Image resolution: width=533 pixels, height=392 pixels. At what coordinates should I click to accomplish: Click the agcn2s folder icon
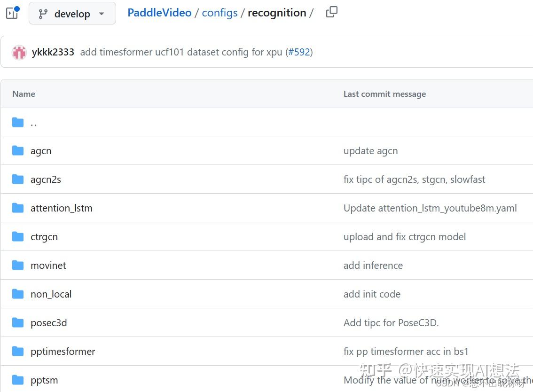tap(18, 180)
